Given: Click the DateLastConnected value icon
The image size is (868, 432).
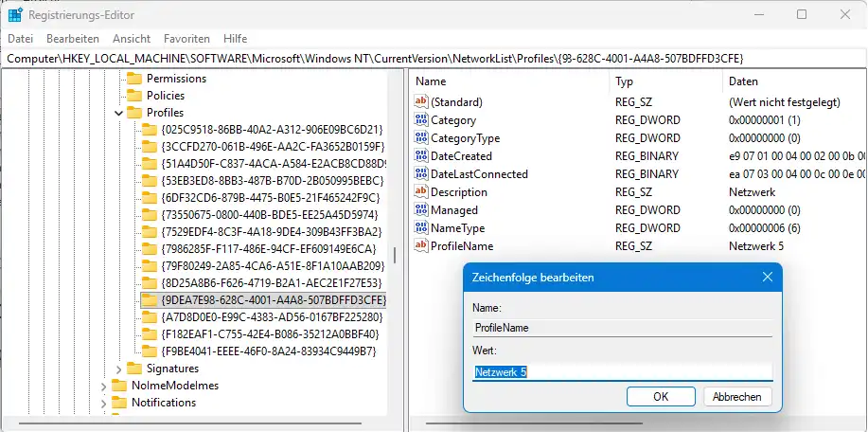Looking at the screenshot, I should [421, 174].
